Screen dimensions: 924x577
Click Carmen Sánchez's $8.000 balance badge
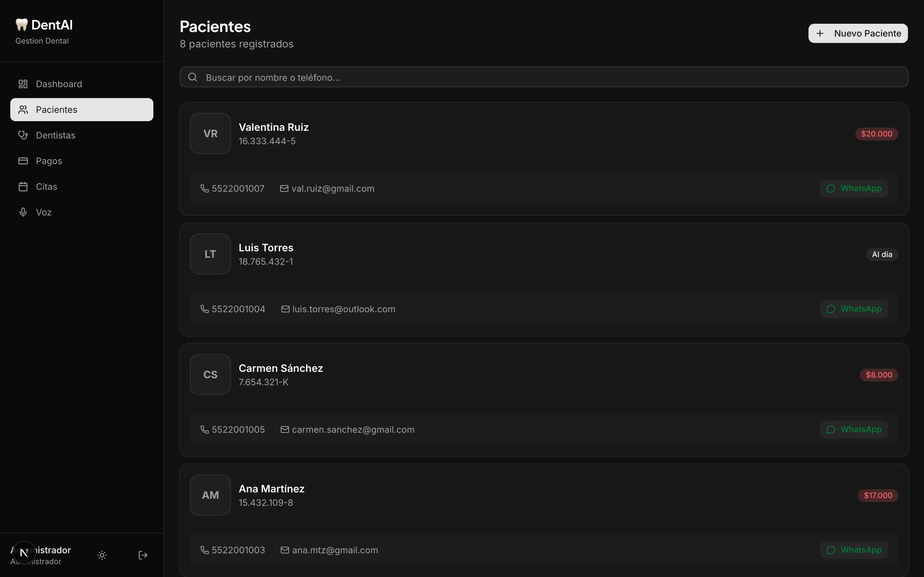[878, 375]
